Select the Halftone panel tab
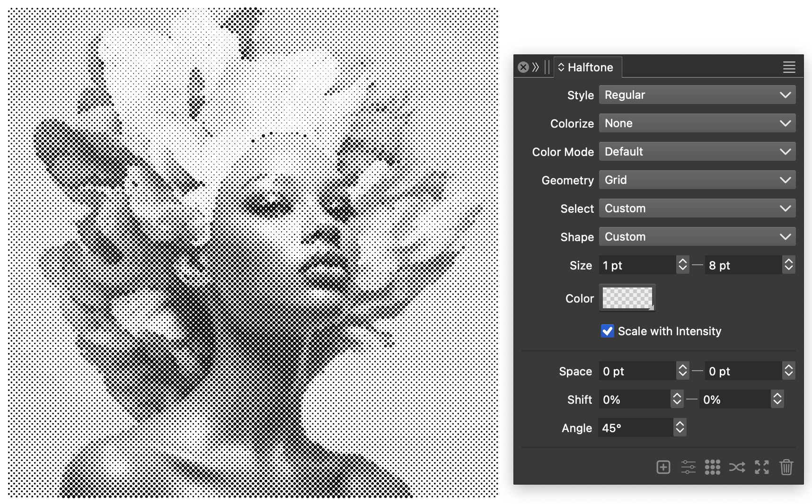Viewport: 812px width, 504px height. [589, 67]
